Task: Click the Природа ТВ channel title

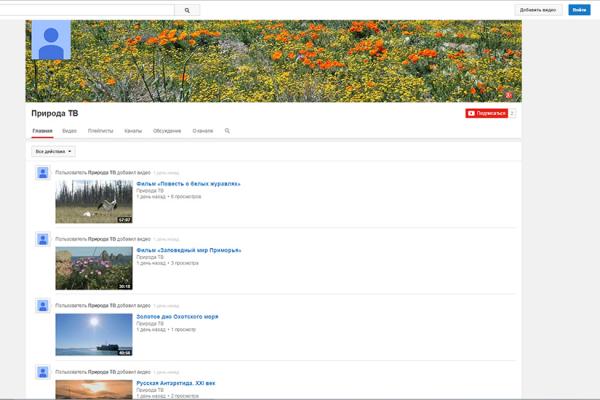Action: click(x=55, y=113)
